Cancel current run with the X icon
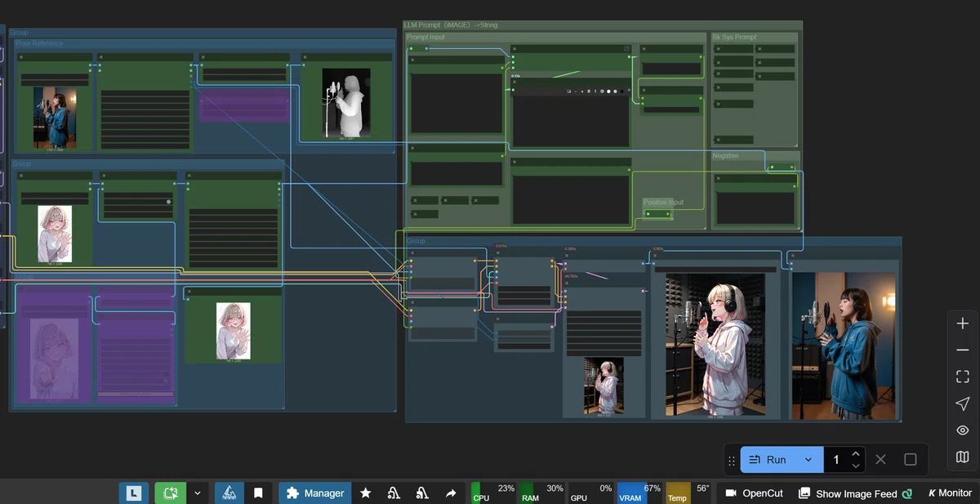The height and width of the screenshot is (504, 980). tap(880, 460)
